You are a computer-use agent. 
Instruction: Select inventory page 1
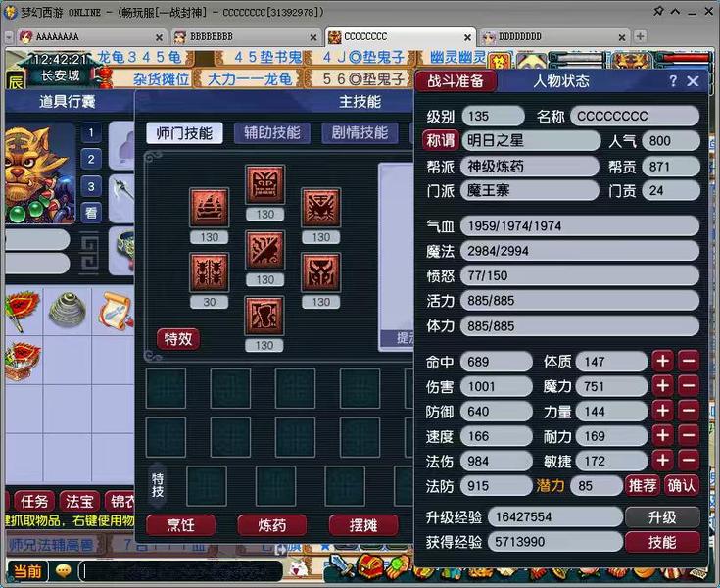tap(91, 133)
